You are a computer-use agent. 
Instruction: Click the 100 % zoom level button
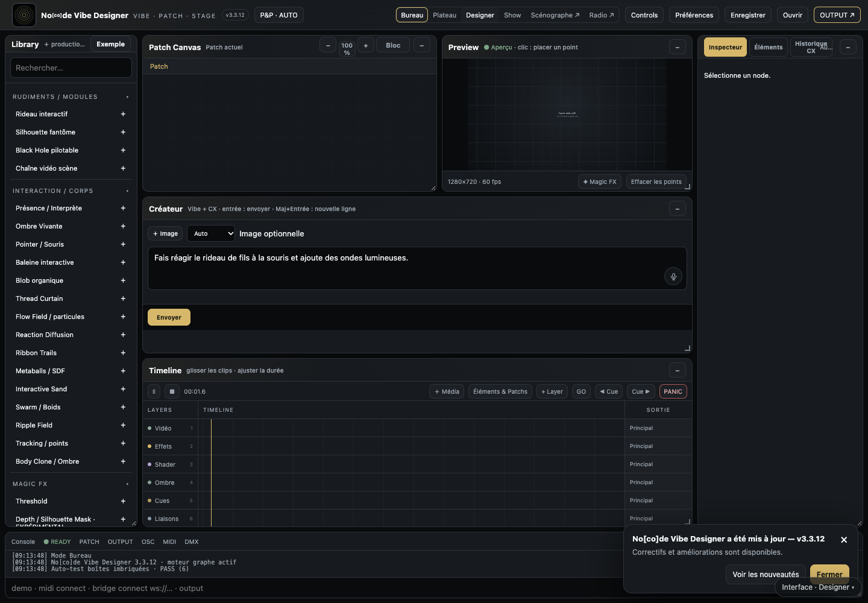(347, 49)
